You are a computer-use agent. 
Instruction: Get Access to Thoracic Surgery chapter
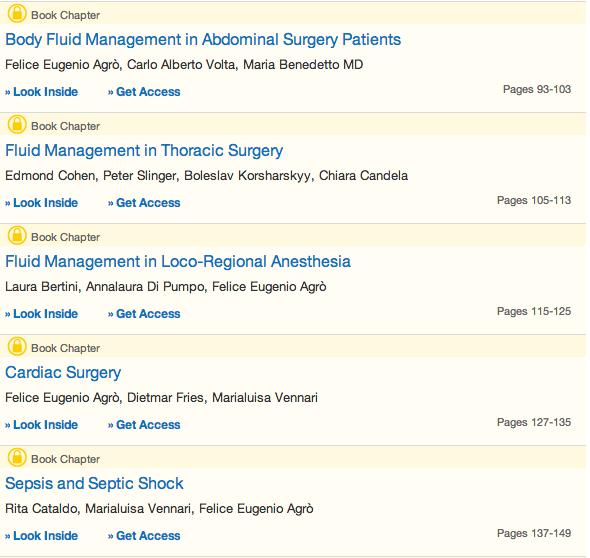(144, 203)
